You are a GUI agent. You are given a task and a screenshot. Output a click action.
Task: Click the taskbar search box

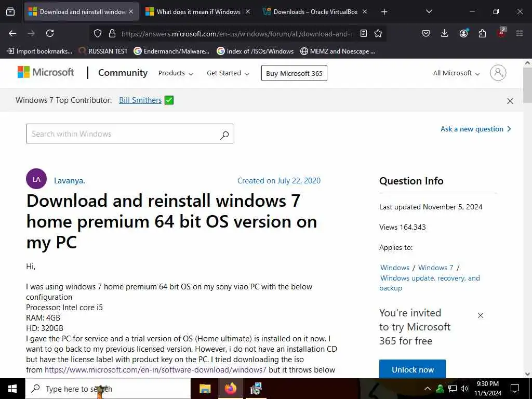108,389
